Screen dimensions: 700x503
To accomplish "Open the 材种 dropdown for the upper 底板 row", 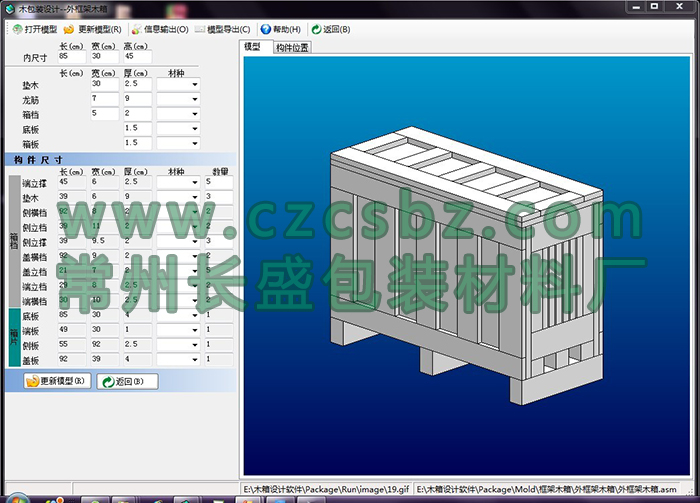I will pyautogui.click(x=195, y=129).
